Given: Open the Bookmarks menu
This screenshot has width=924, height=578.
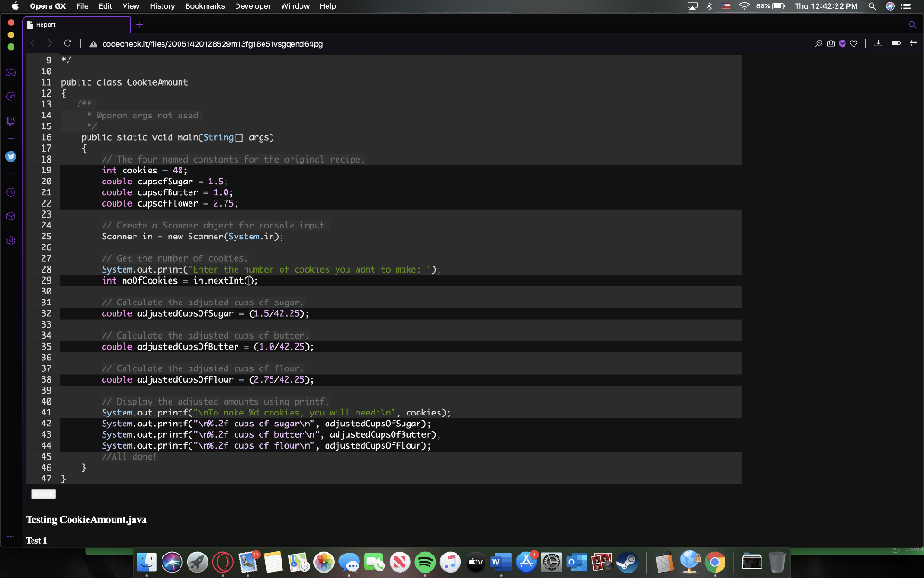Looking at the screenshot, I should (205, 6).
